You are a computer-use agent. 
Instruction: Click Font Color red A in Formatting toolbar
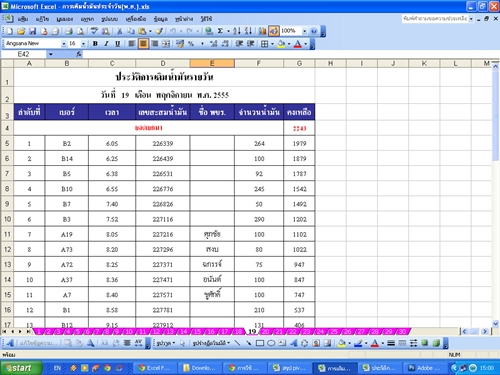pyautogui.click(x=298, y=44)
